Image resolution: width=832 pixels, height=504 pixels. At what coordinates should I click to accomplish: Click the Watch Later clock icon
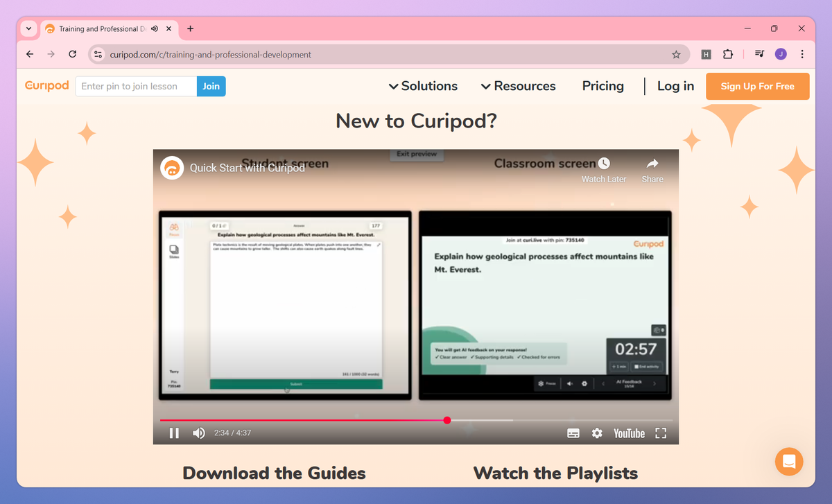(604, 164)
